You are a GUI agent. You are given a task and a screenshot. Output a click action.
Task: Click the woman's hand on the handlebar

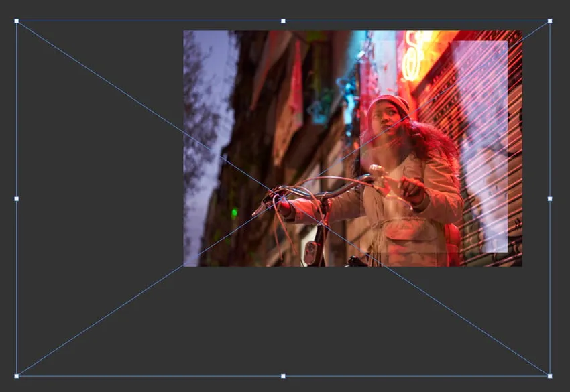click(x=411, y=190)
